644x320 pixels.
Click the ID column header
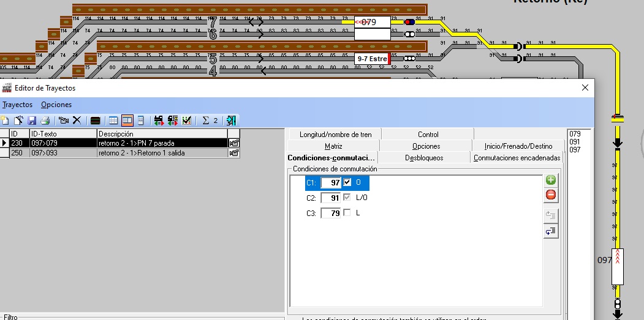point(20,134)
